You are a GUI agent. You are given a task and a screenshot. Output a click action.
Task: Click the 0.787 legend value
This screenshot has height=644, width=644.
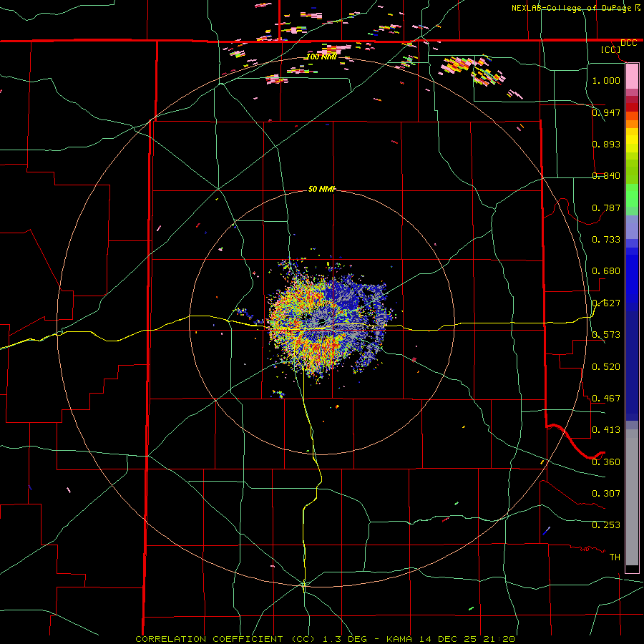tap(606, 208)
